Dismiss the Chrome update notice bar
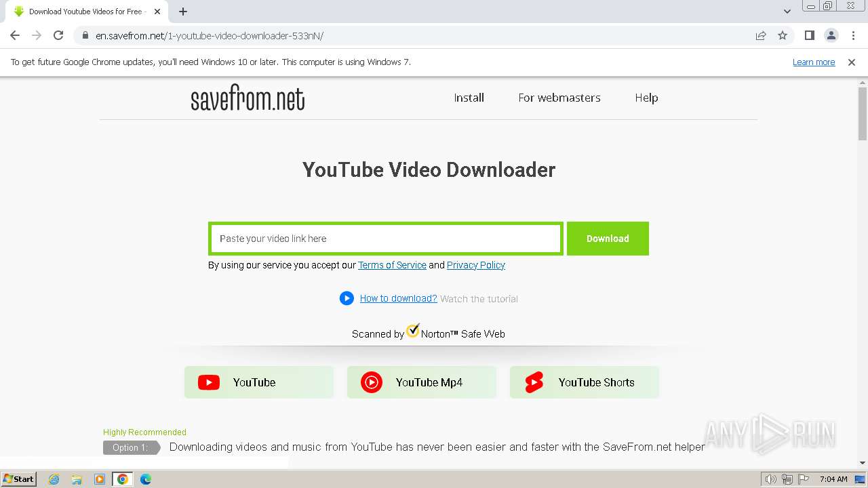868x488 pixels. tap(852, 62)
